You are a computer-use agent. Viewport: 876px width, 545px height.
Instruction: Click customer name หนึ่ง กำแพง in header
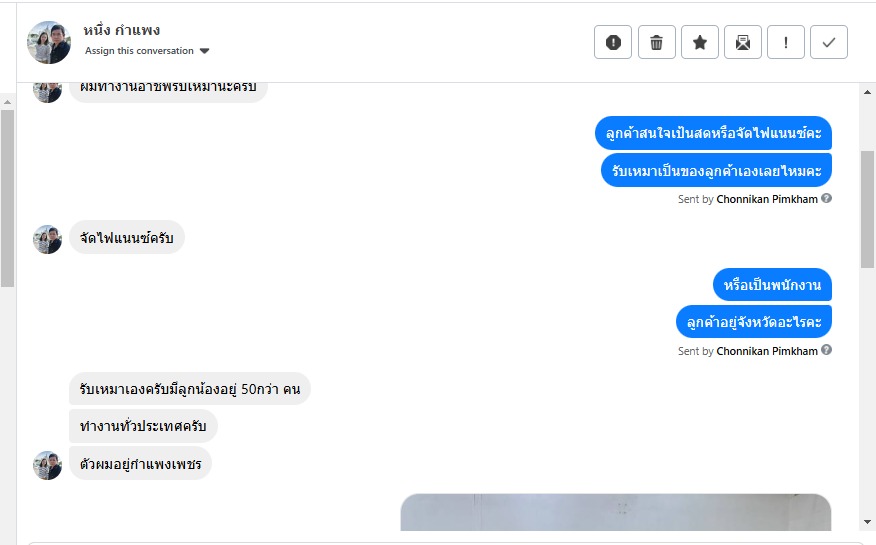click(122, 30)
